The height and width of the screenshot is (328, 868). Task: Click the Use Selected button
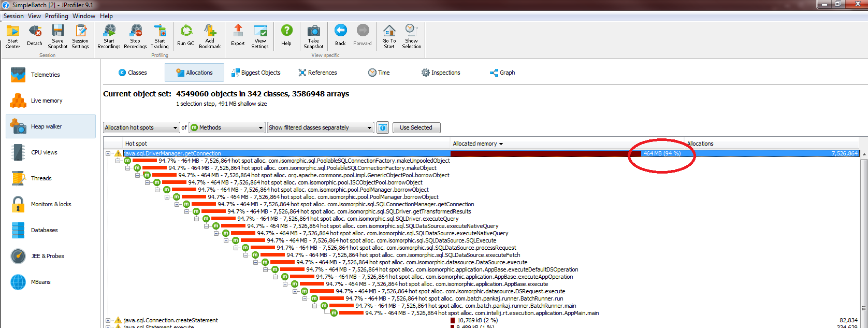(x=416, y=127)
